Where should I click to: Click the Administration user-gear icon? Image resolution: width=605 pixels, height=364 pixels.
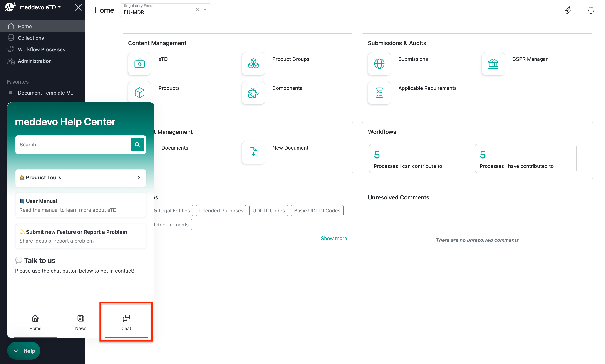coord(11,61)
